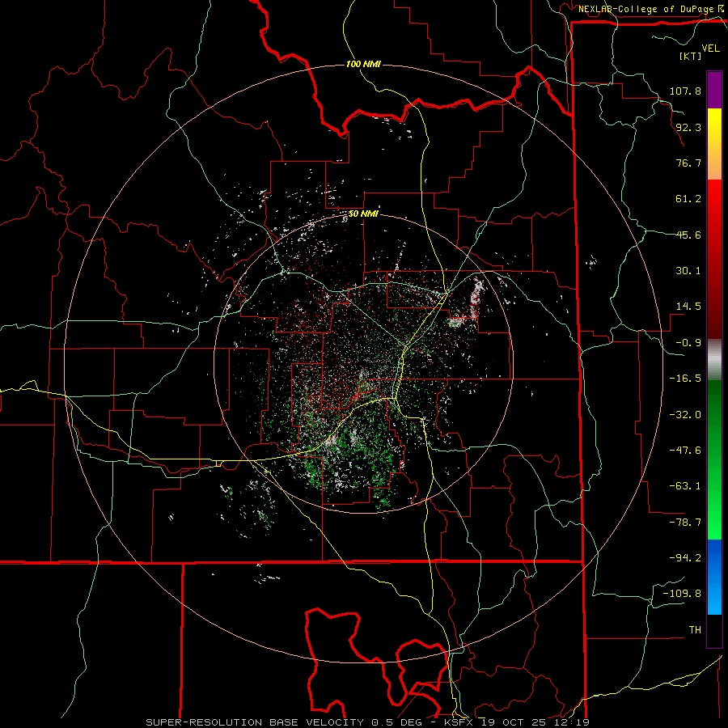Click the TH legend label

[695, 630]
